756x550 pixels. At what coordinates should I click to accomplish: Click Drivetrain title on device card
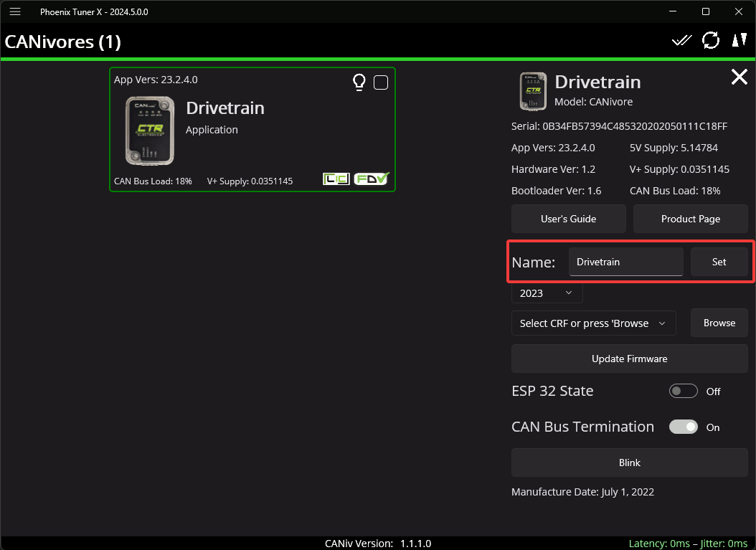click(x=225, y=108)
